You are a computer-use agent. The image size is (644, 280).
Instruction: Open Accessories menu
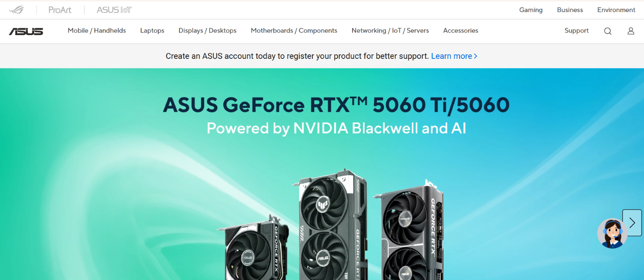click(460, 31)
